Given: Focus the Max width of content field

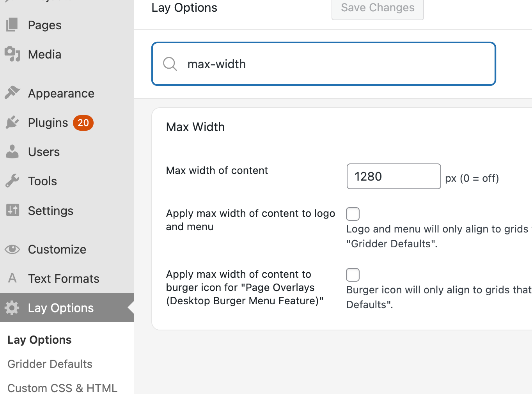Looking at the screenshot, I should pyautogui.click(x=393, y=177).
